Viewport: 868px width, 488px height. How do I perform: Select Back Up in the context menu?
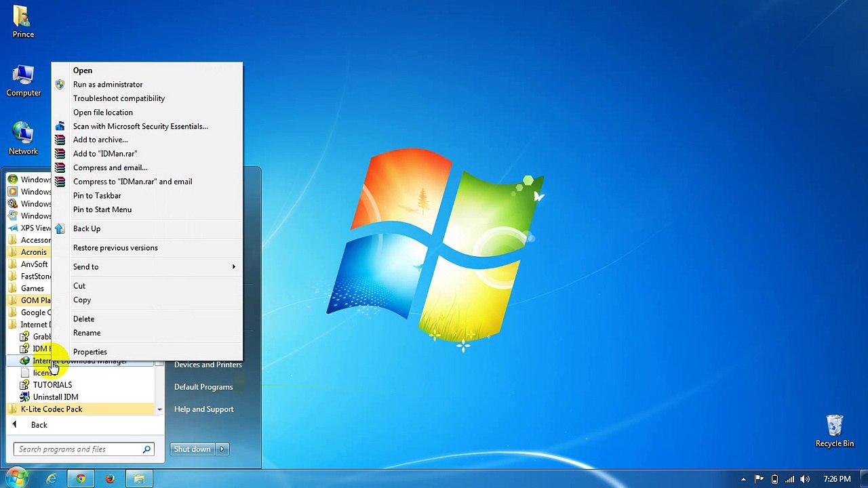coord(146,228)
